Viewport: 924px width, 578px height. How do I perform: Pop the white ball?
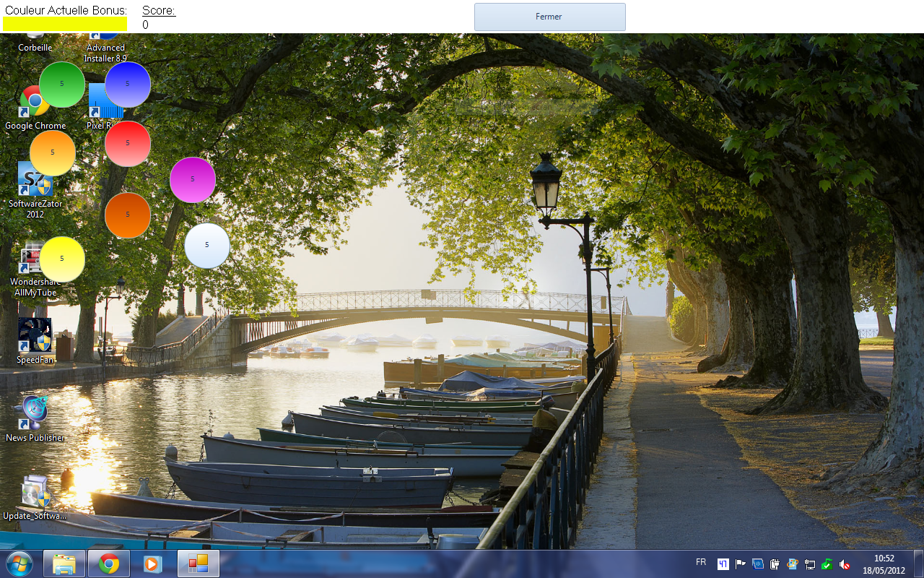pos(207,246)
